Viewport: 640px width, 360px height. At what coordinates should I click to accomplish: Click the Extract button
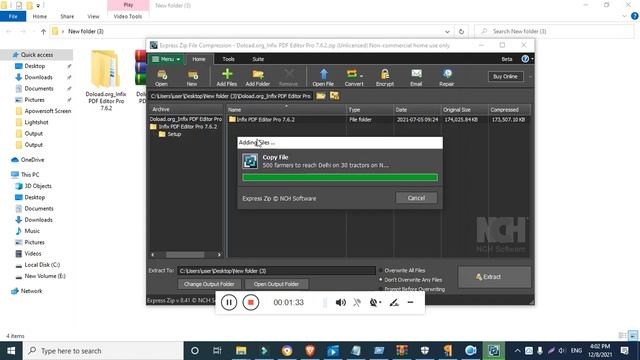[x=494, y=277]
